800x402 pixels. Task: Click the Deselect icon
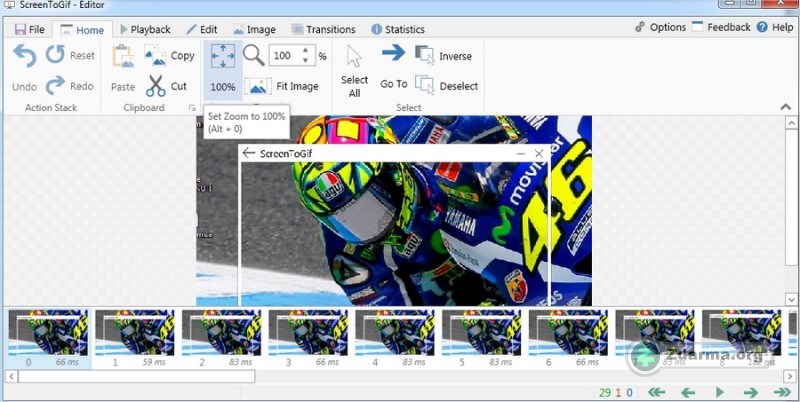pos(424,85)
